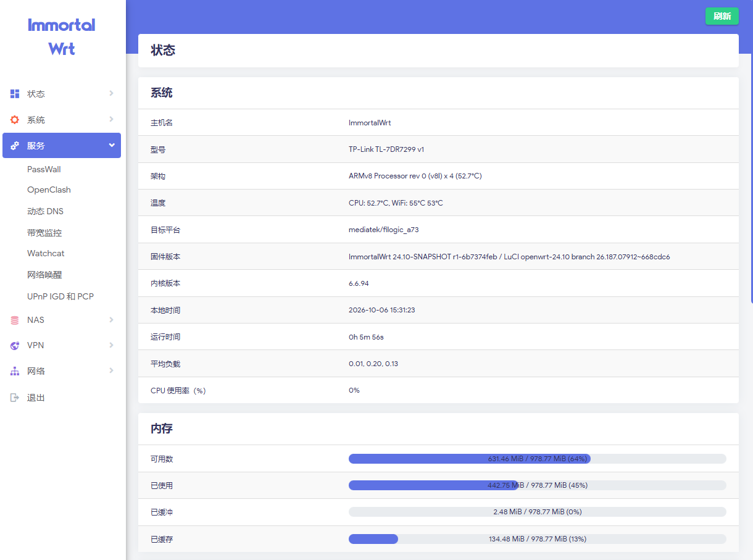Click the load average 0.01, 0.20, 0.13
The image size is (753, 560).
(373, 364)
